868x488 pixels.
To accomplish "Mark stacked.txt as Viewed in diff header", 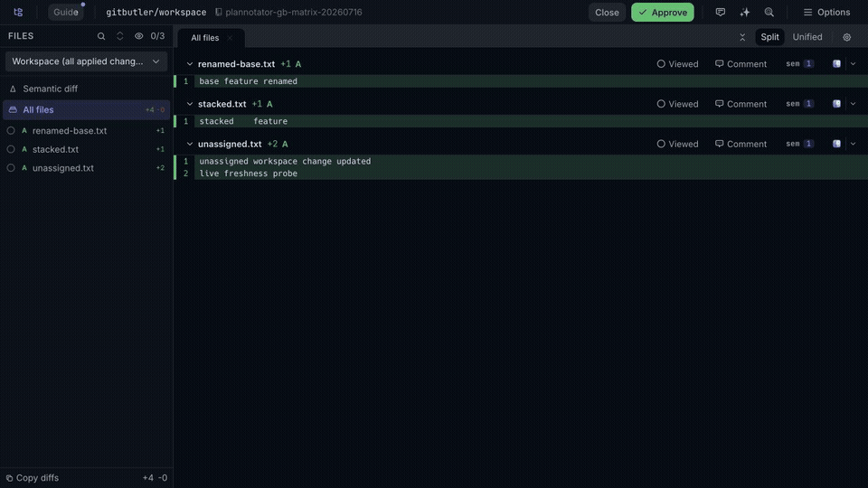I will pos(677,103).
